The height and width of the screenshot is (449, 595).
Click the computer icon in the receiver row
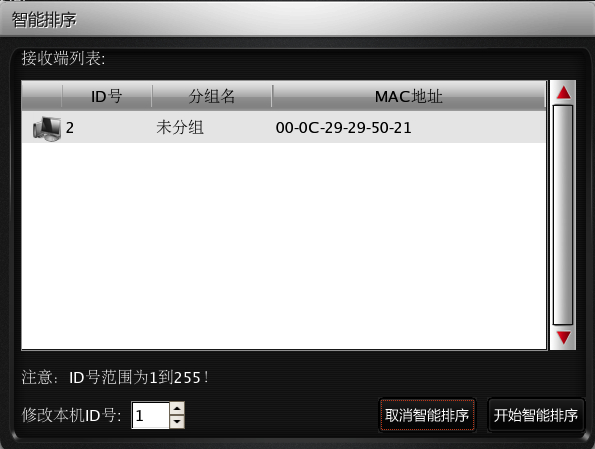tap(47, 129)
